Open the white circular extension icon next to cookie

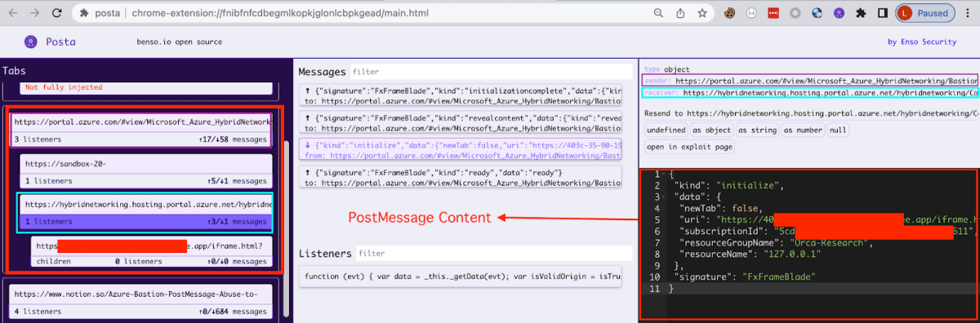(751, 13)
